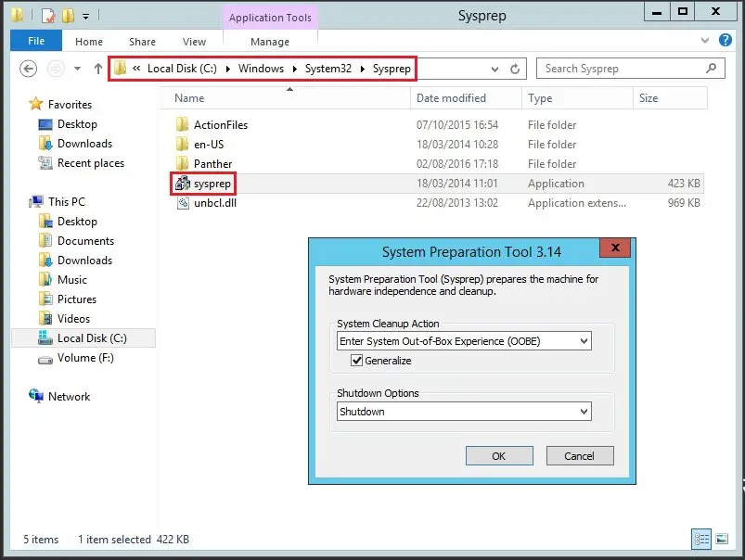Screen dimensions: 745x560
Task: Close the System Preparation Tool dialog
Action: pos(615,248)
